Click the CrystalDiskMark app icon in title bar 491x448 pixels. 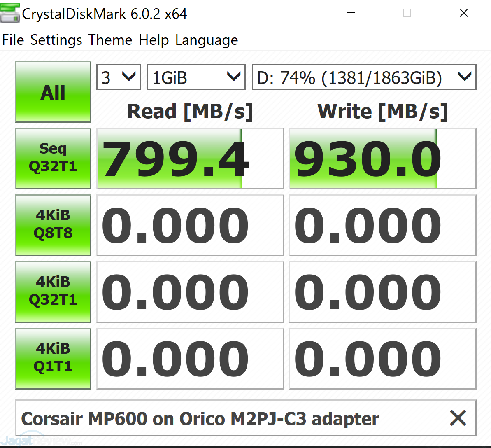tap(10, 13)
